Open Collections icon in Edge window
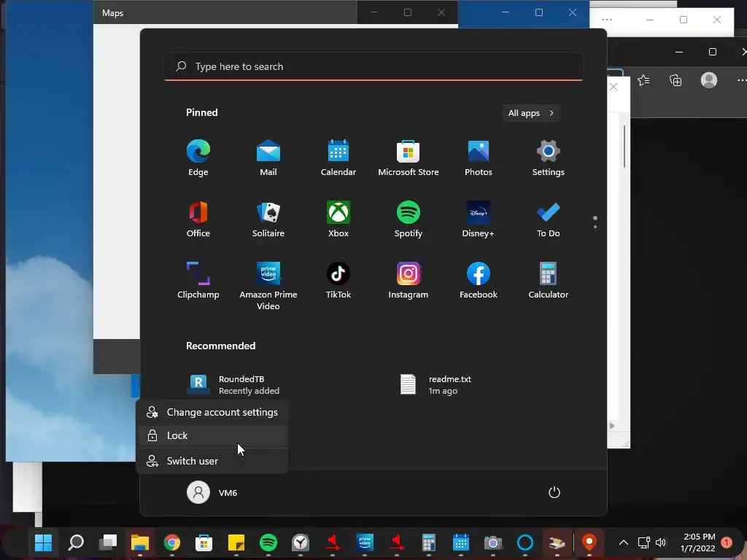This screenshot has width=747, height=560. 676,80
